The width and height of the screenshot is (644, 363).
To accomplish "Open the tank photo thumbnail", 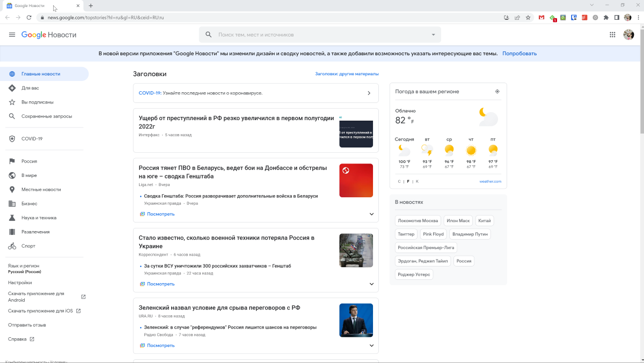I will [356, 250].
